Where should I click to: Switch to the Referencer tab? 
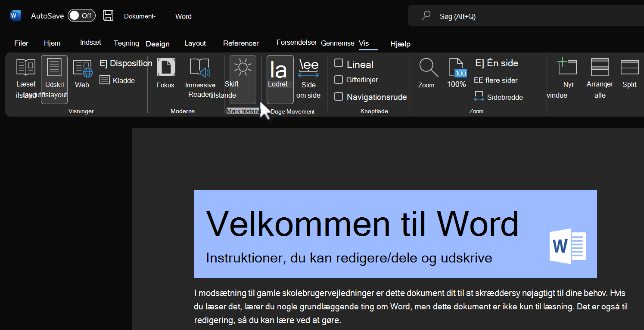pyautogui.click(x=241, y=43)
